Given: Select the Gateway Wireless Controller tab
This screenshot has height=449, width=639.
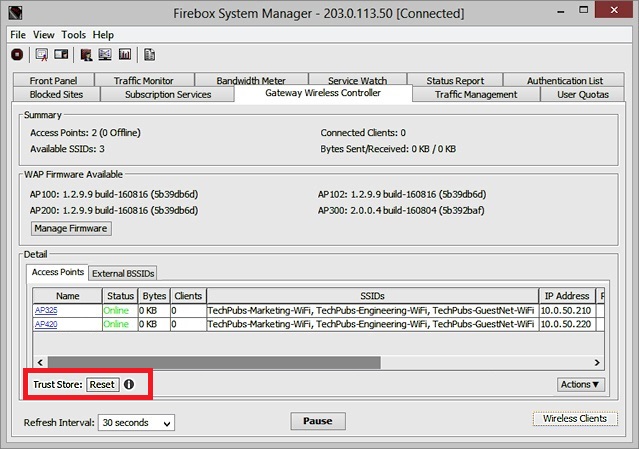Looking at the screenshot, I should coord(323,93).
